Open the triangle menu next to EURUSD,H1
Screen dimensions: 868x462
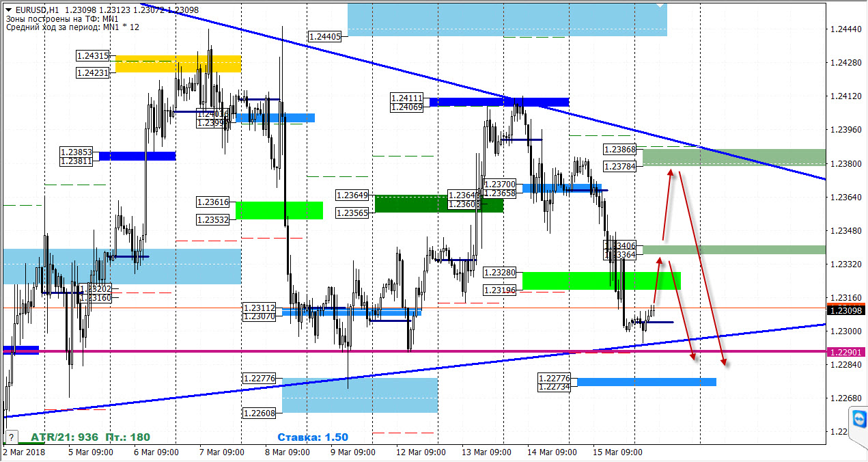coord(8,10)
